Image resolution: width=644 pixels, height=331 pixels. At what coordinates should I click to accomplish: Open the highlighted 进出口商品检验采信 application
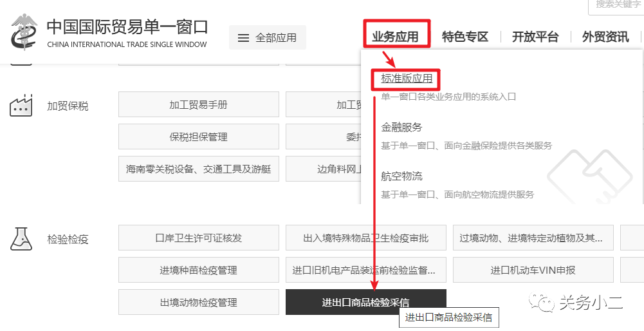coord(366,302)
